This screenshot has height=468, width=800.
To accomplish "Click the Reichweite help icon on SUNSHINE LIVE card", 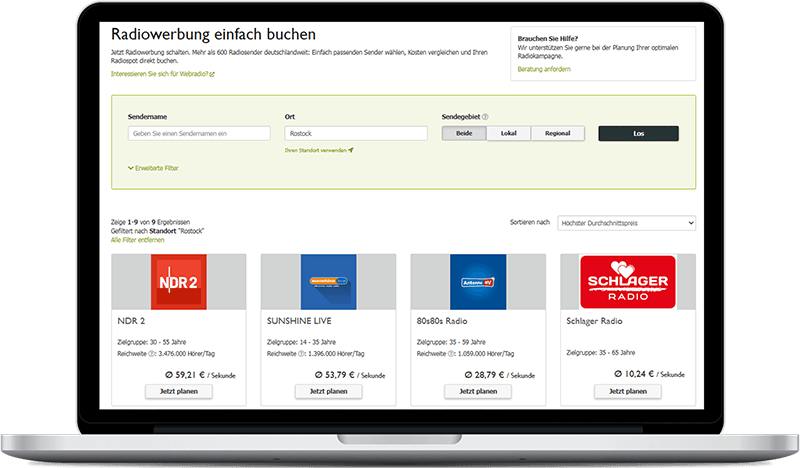I will click(x=302, y=354).
